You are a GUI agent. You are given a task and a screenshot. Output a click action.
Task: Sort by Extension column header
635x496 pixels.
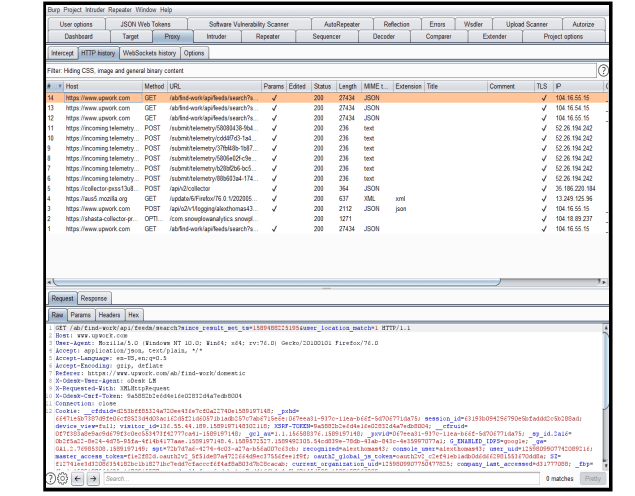point(409,86)
